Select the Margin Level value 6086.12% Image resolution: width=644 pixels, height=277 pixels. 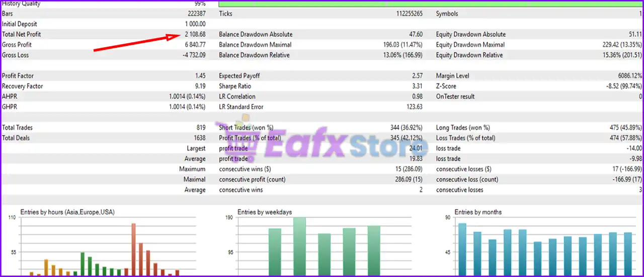pos(623,76)
